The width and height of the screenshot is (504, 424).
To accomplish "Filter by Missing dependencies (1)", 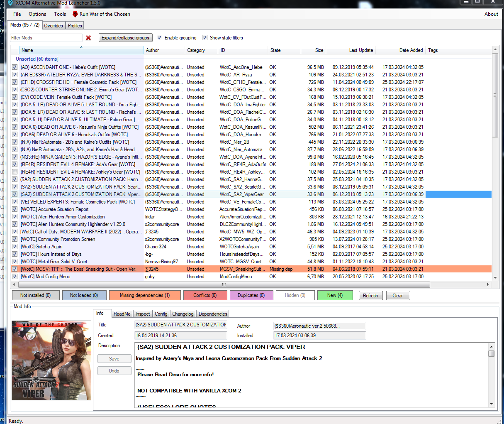I will (x=145, y=295).
